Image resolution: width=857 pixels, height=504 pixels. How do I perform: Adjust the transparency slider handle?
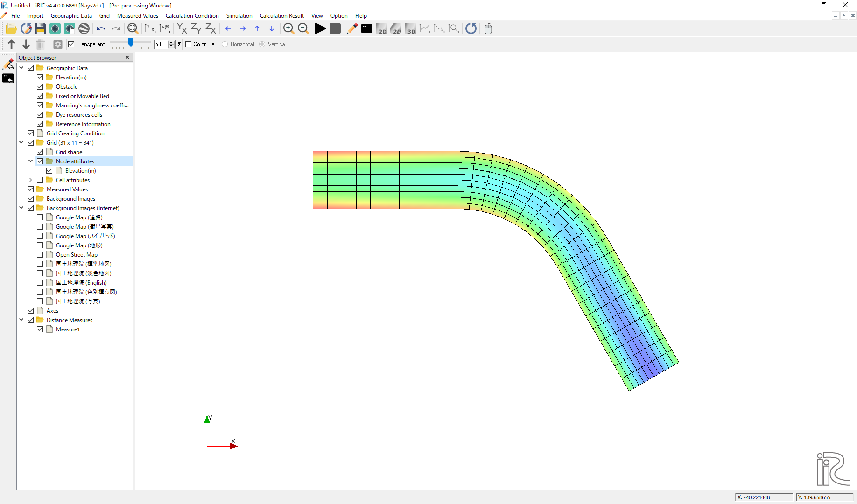point(131,43)
